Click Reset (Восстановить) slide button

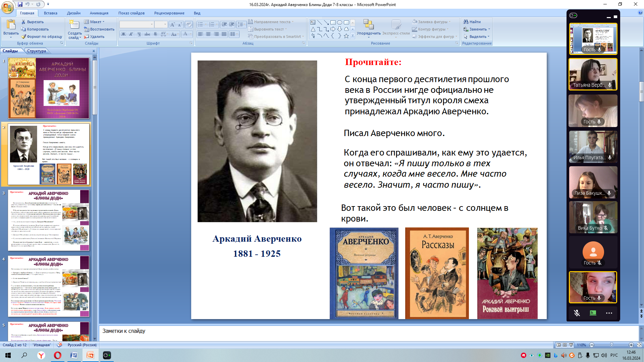point(99,29)
